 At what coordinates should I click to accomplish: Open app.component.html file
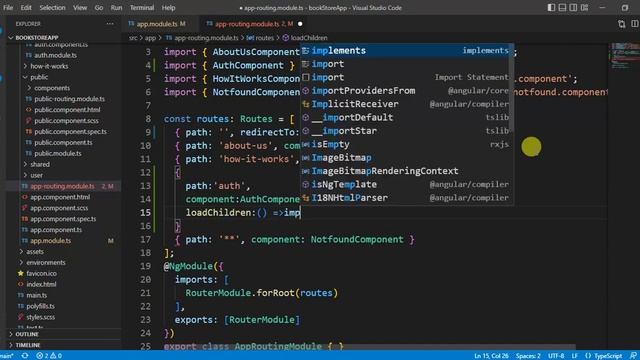[60, 197]
